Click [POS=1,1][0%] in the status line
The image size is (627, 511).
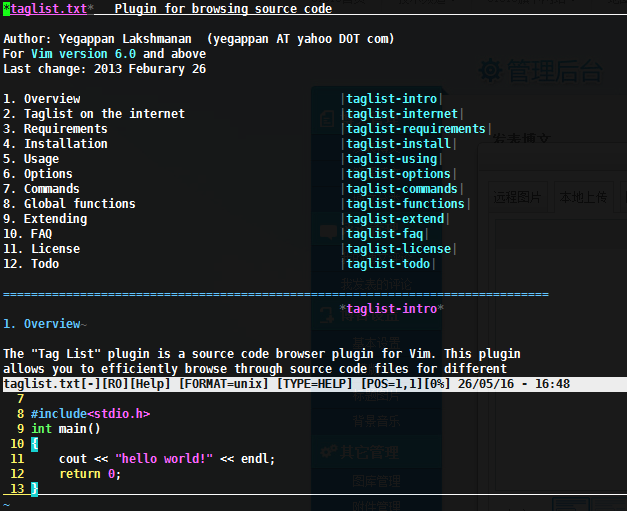[405, 384]
